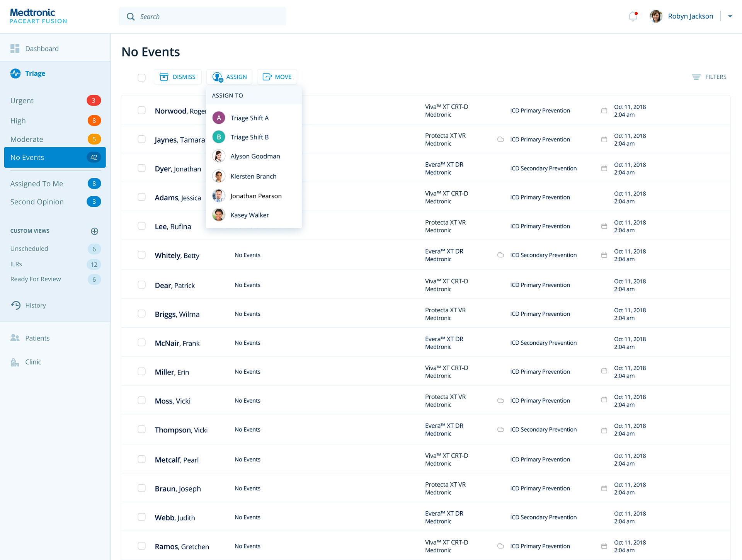Click Robyn Jackson's profile avatar
Image resolution: width=742 pixels, height=560 pixels.
656,16
